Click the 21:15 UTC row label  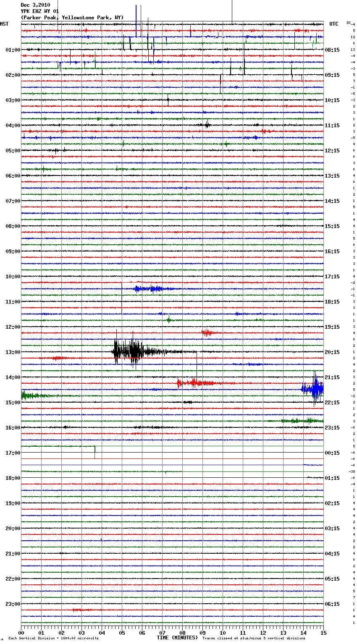pyautogui.click(x=332, y=377)
